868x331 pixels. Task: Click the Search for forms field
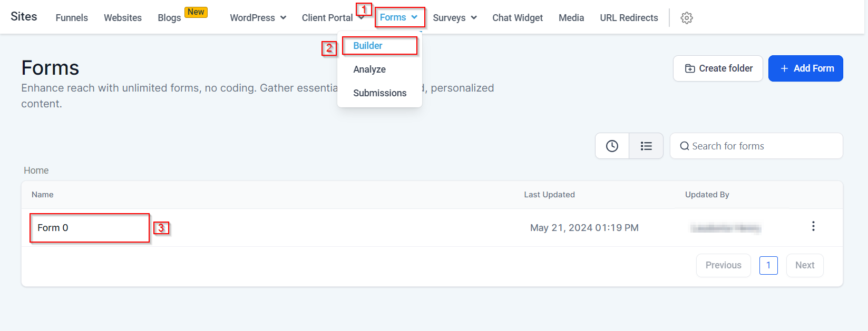coord(756,146)
